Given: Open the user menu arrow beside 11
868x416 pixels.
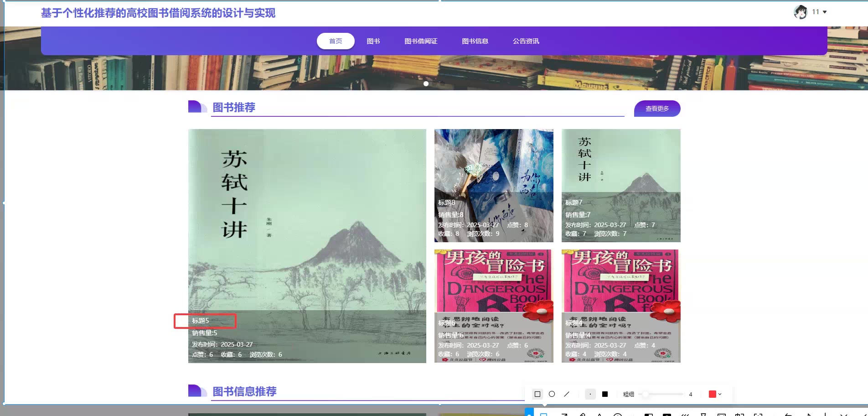Looking at the screenshot, I should click(825, 12).
